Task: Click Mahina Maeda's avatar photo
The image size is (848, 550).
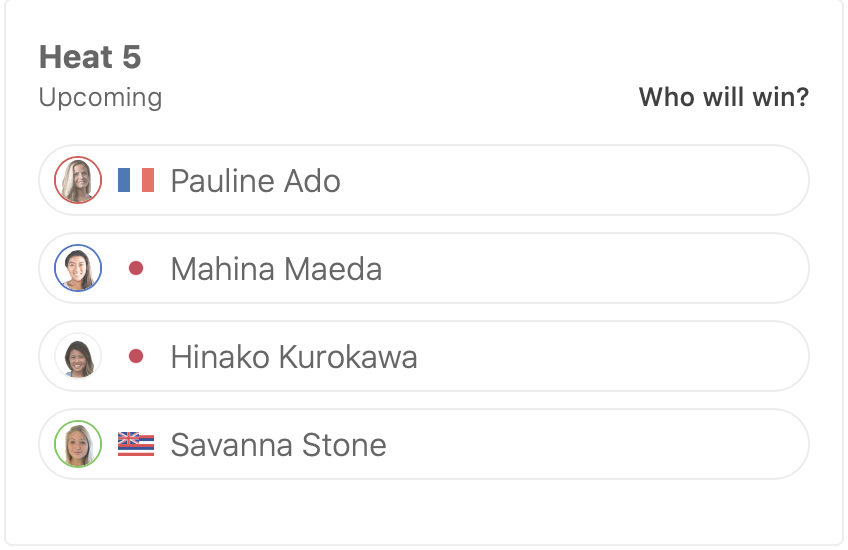Action: [x=78, y=268]
